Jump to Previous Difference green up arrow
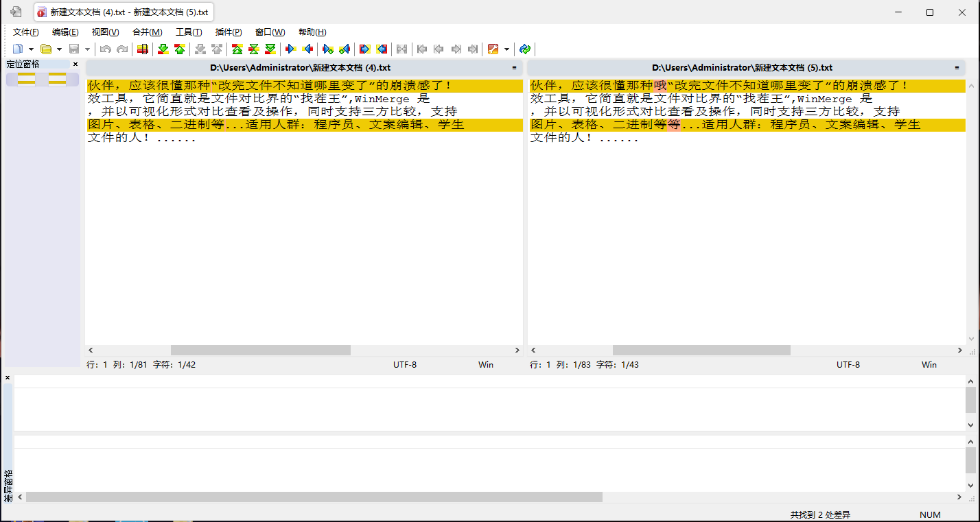Viewport: 980px width, 522px height. (x=180, y=49)
